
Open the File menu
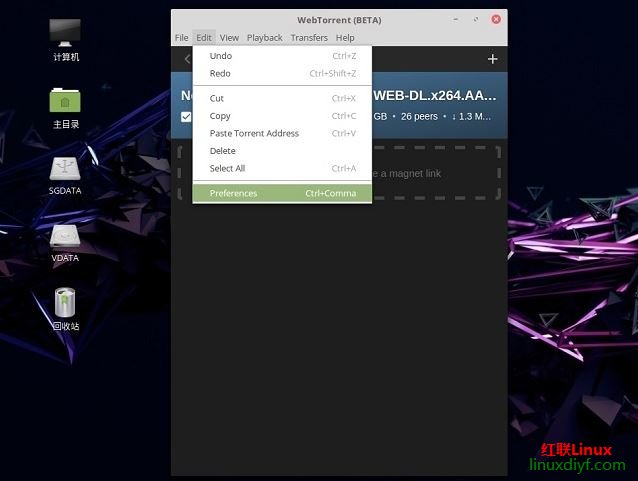[x=181, y=38]
